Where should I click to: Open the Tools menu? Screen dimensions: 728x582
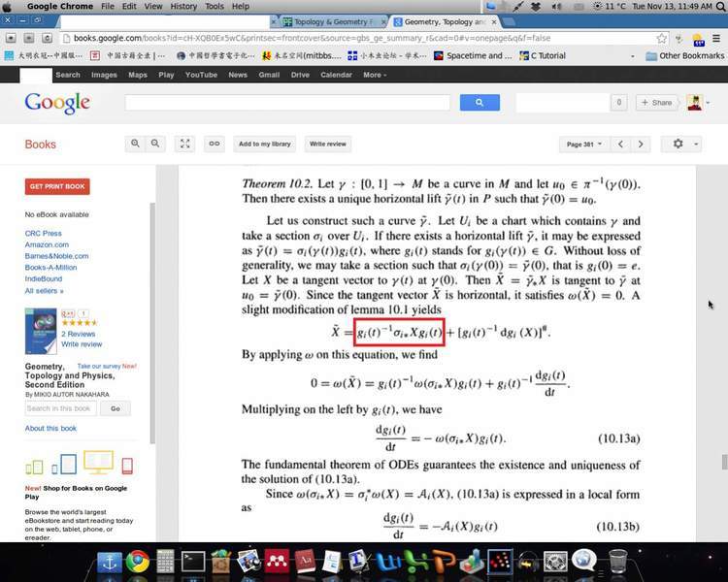point(215,6)
